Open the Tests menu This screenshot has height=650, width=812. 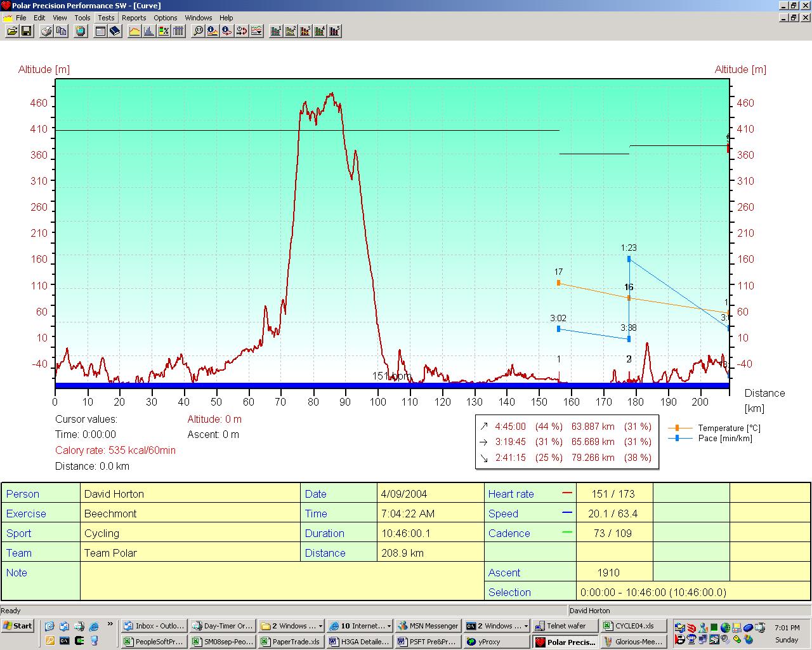(x=106, y=18)
